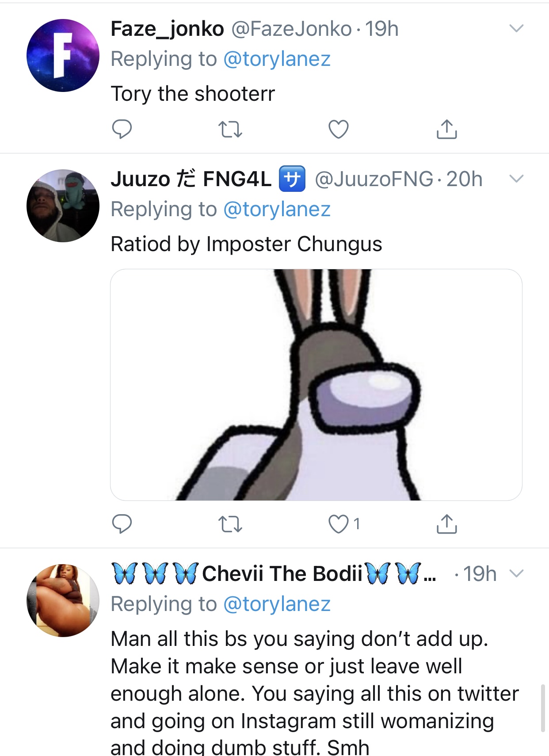Open options chevron on Faze_jonko's tweet
The height and width of the screenshot is (756, 549).
click(516, 29)
